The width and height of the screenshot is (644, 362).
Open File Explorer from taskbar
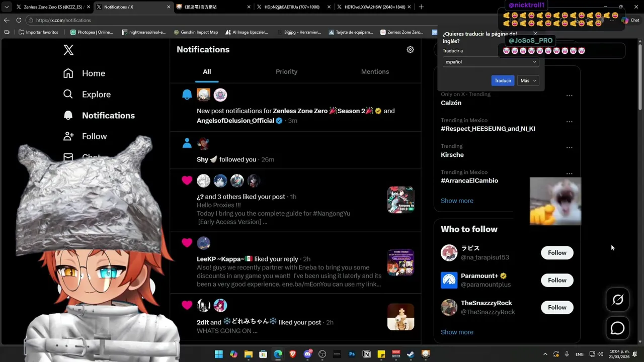click(249, 354)
